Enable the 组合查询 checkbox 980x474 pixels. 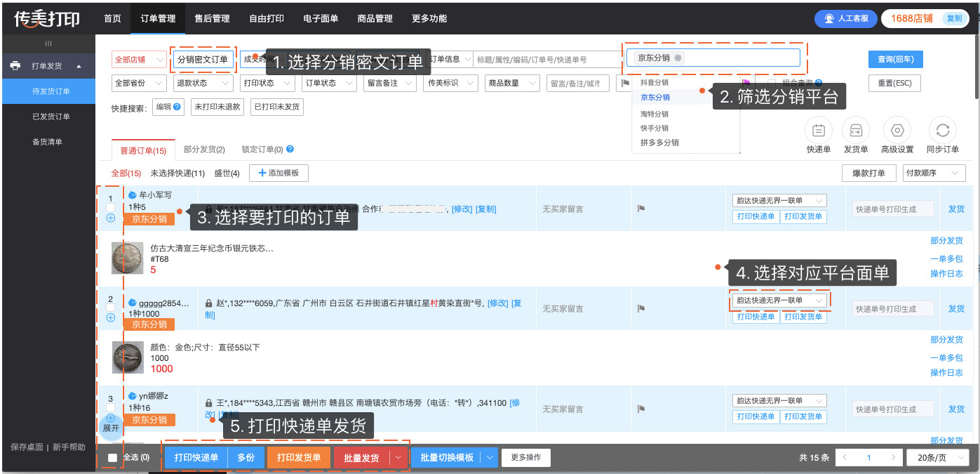(x=772, y=83)
